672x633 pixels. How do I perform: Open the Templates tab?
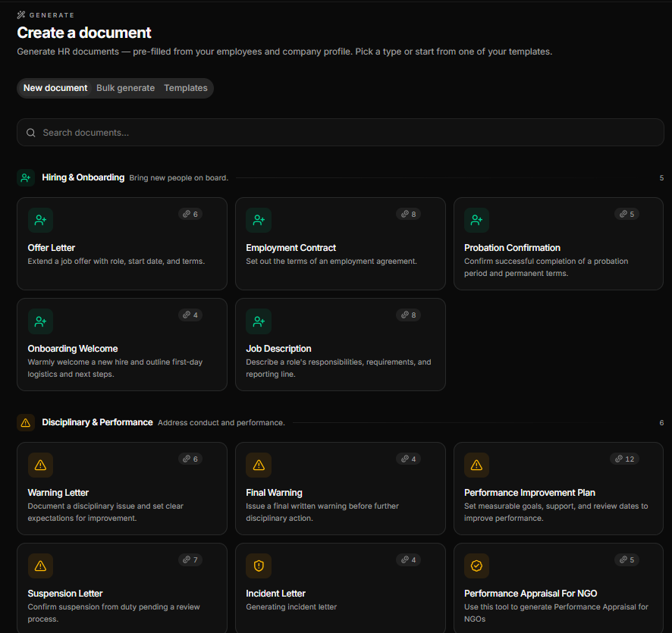186,88
